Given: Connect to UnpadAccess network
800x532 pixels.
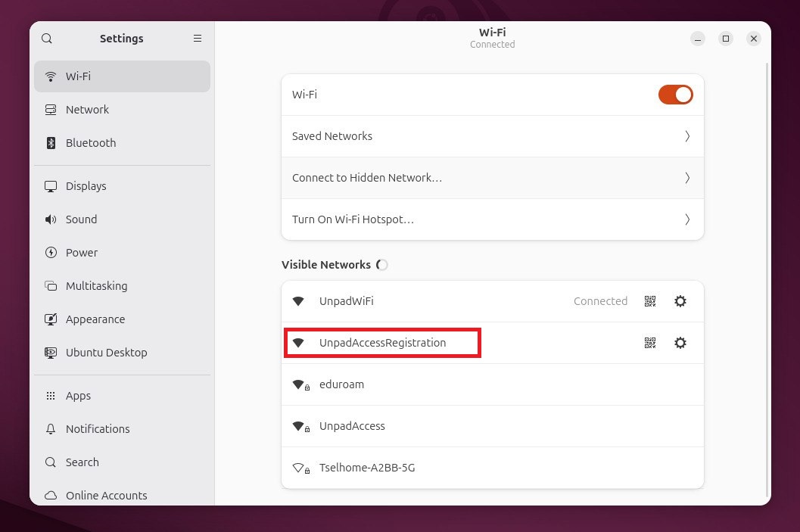Looking at the screenshot, I should [x=493, y=426].
